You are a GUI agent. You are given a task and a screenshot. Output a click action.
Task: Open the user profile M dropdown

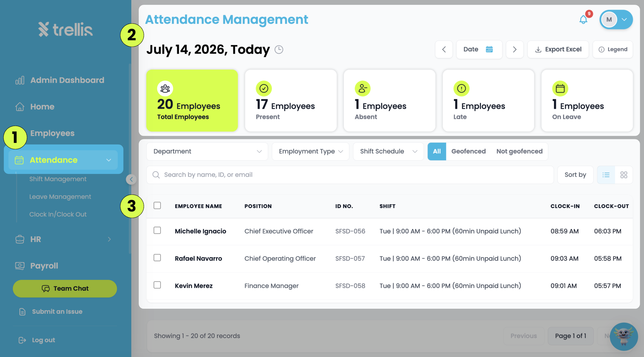[616, 20]
